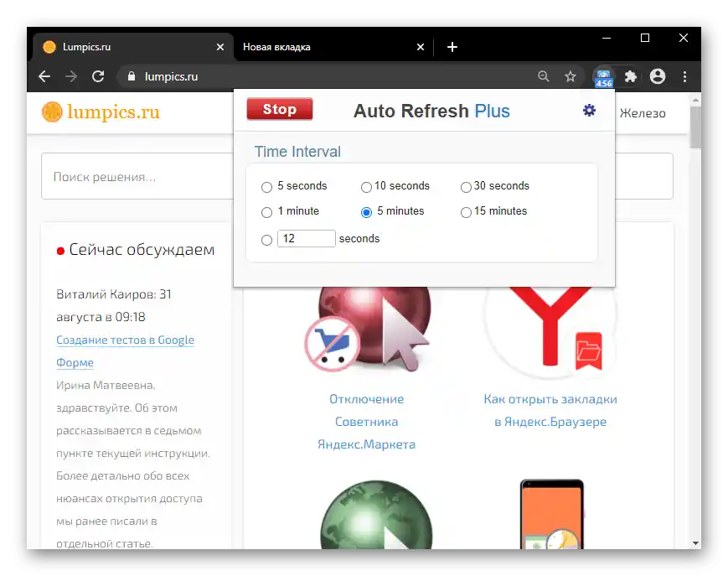Click the custom seconds input field

click(x=306, y=239)
